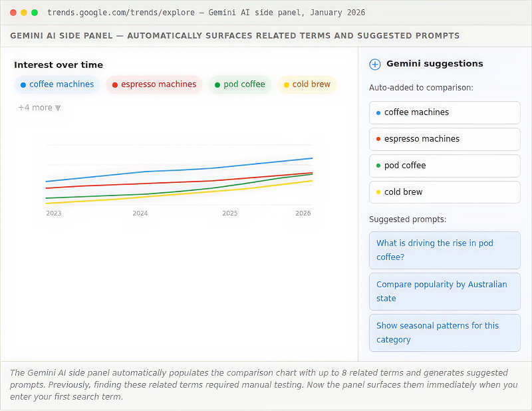
Task: Select the coffee machines chip above chart
Action: pyautogui.click(x=57, y=84)
